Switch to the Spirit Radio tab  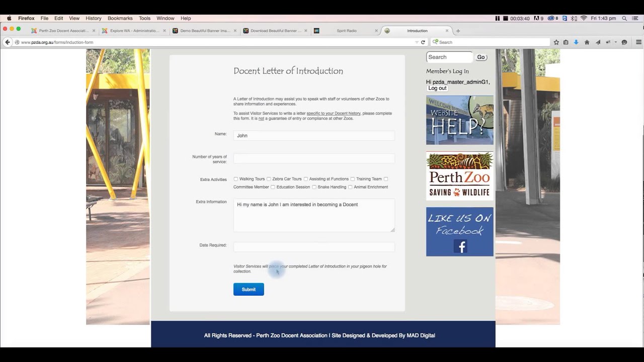pos(346,31)
